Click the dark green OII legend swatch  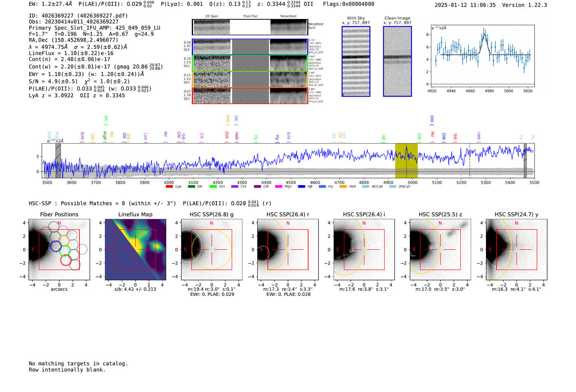(x=191, y=187)
